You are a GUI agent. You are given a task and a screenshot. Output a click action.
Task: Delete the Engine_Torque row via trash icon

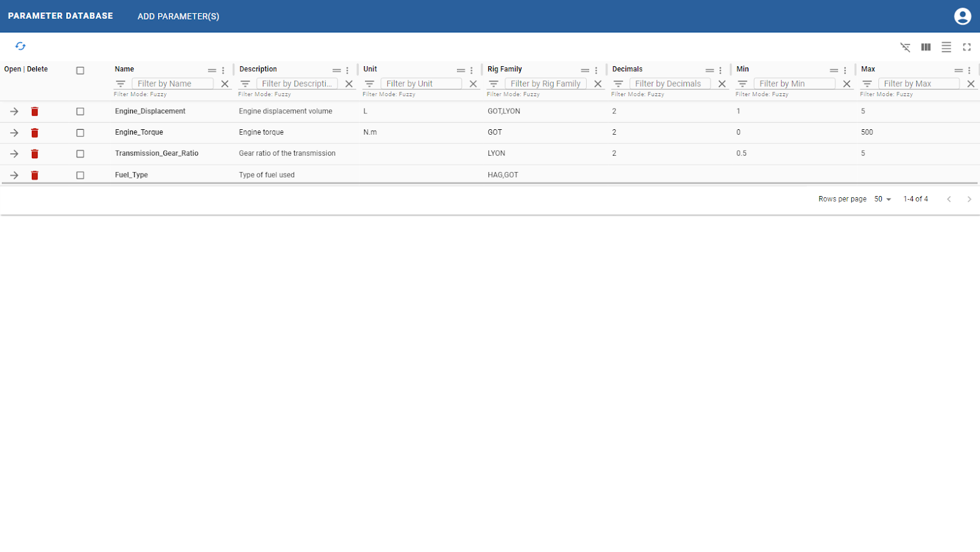click(x=34, y=132)
